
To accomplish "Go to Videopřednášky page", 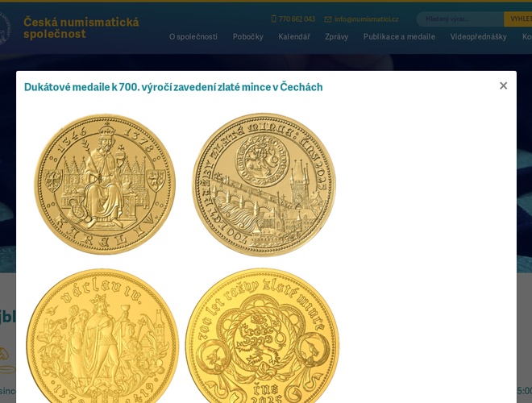I will click(478, 36).
